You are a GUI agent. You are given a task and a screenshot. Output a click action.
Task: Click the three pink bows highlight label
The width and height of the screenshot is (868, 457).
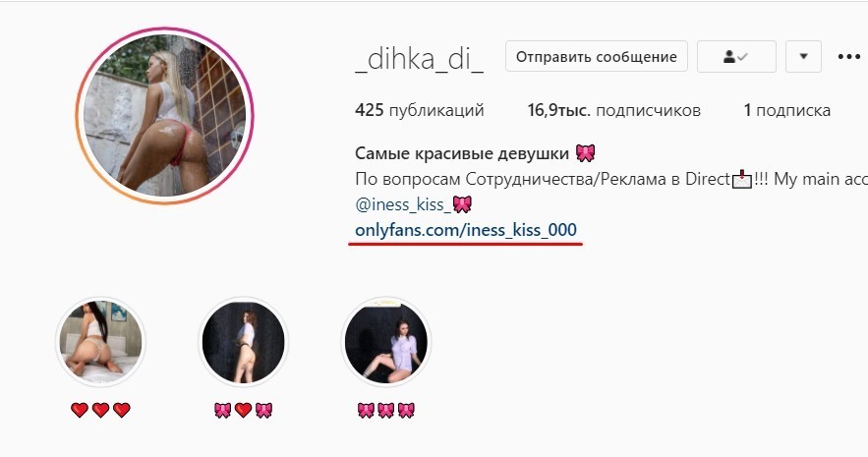click(386, 410)
